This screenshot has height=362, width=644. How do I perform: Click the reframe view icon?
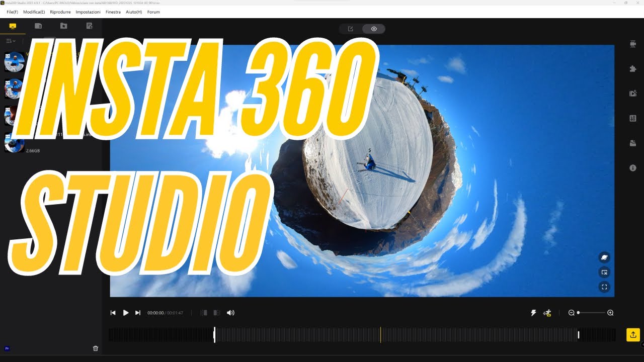604,273
